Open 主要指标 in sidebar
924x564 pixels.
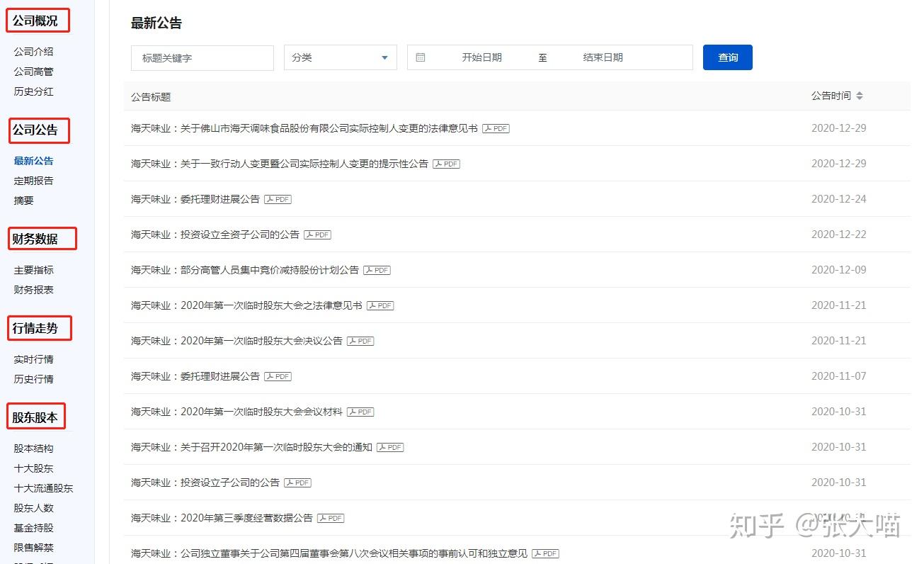coord(33,270)
